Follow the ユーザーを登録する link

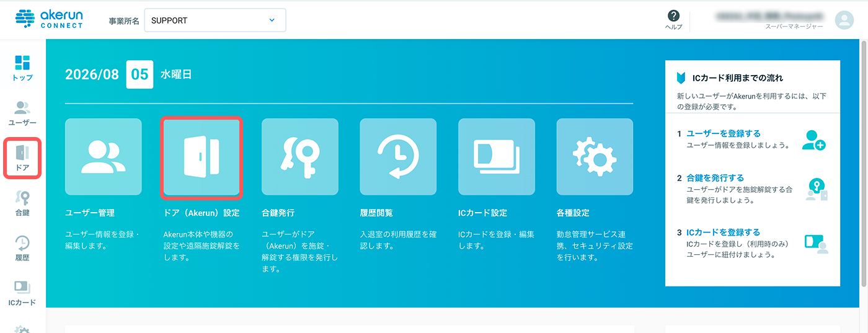click(x=724, y=133)
